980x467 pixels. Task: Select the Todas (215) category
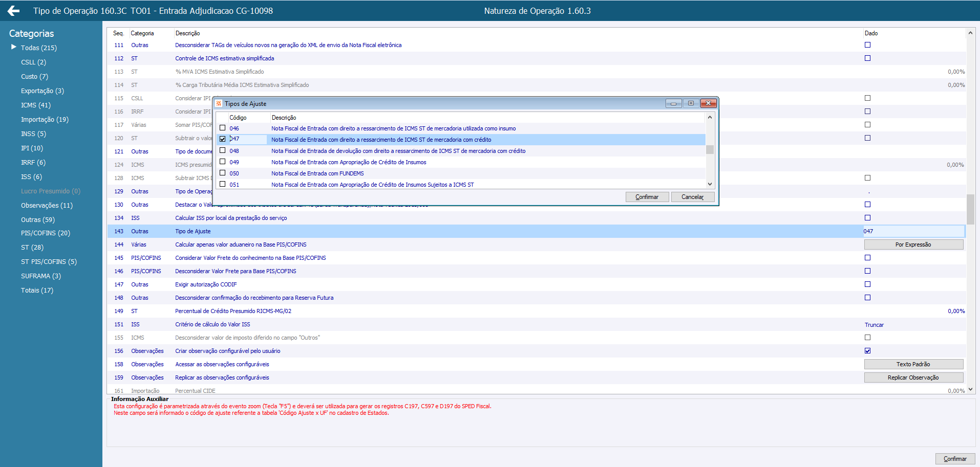coord(39,48)
